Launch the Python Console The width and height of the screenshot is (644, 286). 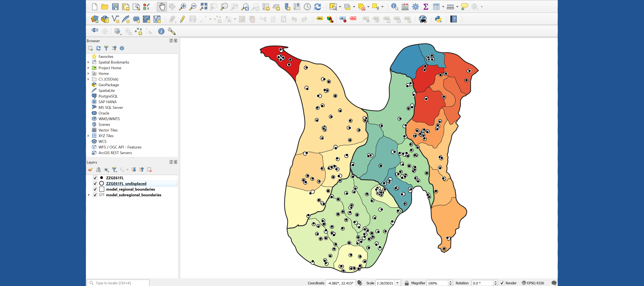click(x=438, y=19)
